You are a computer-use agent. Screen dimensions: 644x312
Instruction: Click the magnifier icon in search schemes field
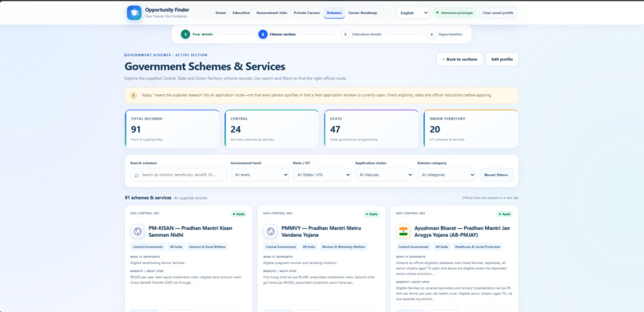pyautogui.click(x=137, y=175)
